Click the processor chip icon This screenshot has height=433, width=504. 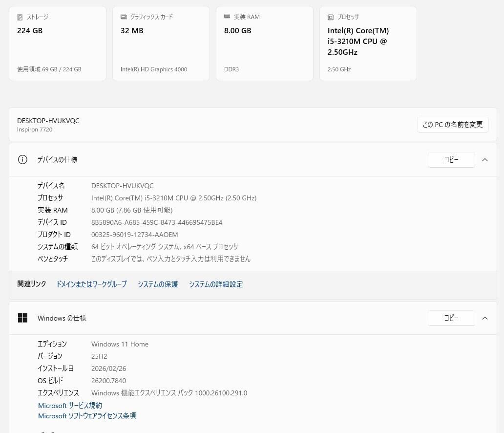(x=331, y=17)
